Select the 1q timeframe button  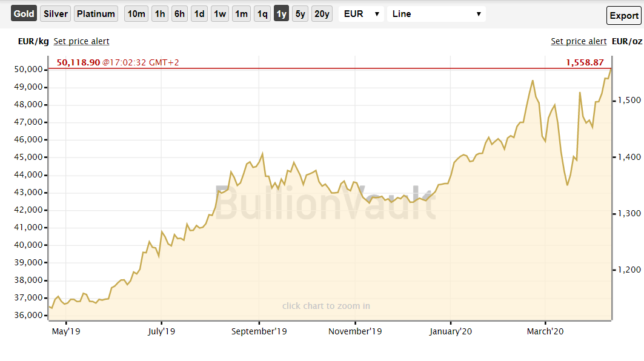click(x=262, y=13)
